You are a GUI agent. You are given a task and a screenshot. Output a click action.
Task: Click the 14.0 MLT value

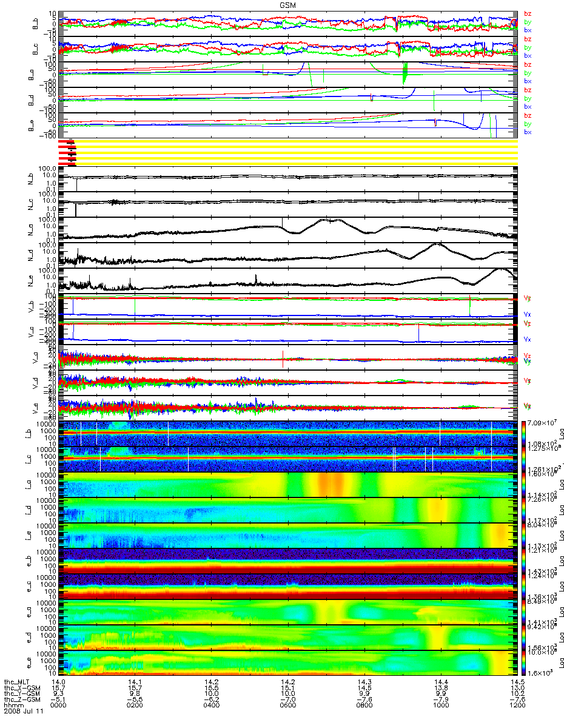58,681
